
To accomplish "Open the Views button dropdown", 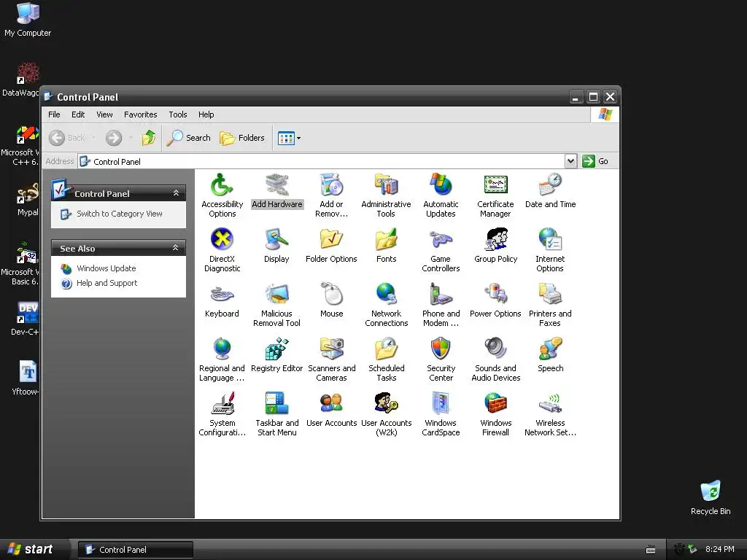I will point(298,138).
